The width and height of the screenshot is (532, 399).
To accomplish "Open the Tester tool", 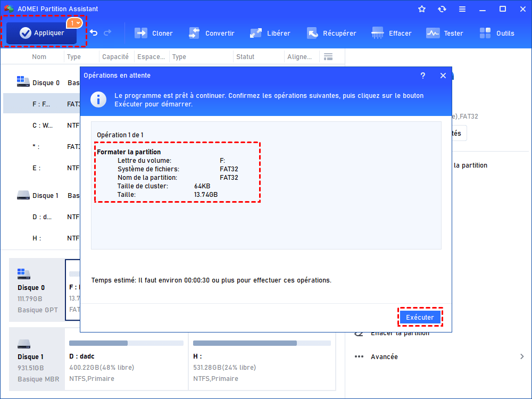I will (445, 33).
